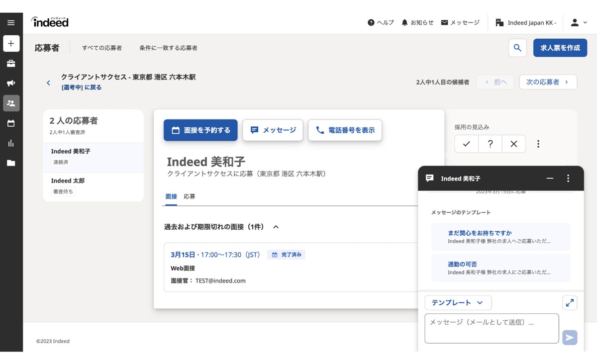Select the briefcase jobs icon in sidebar

tap(11, 64)
